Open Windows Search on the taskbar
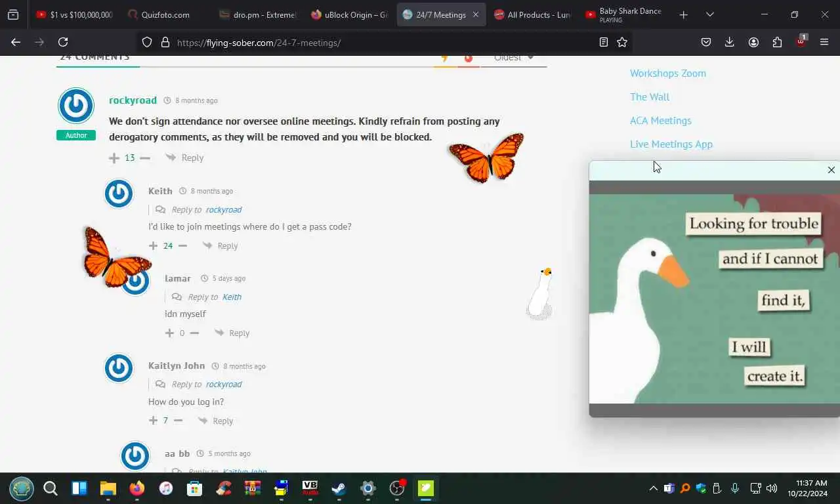The image size is (840, 504). 51,488
